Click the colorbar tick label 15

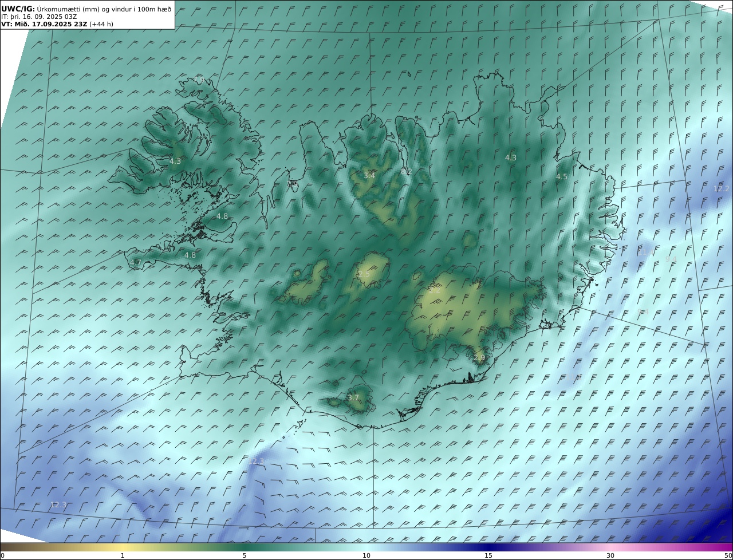488,555
